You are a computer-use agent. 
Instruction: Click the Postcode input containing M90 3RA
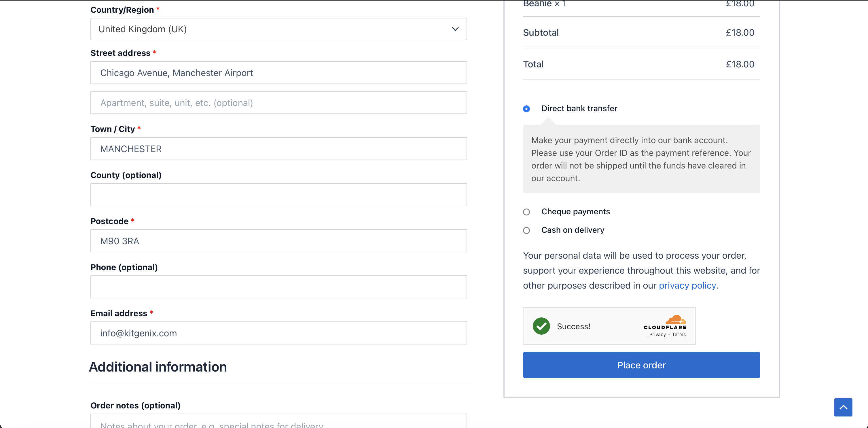(278, 241)
